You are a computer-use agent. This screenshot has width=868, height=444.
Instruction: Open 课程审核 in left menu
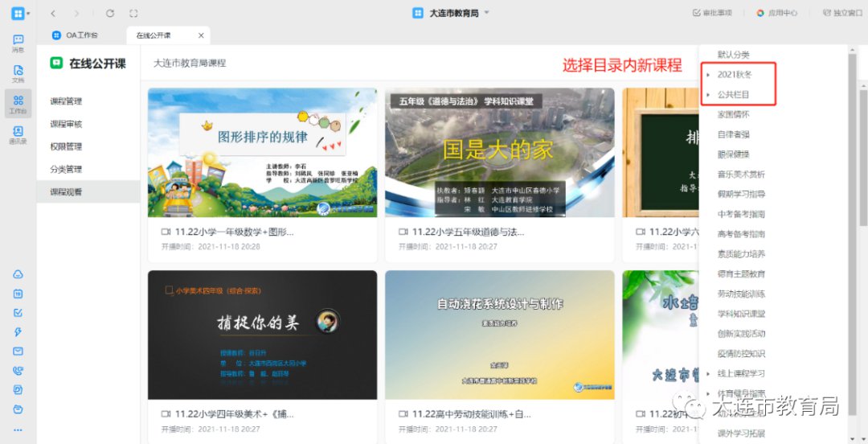pos(66,124)
